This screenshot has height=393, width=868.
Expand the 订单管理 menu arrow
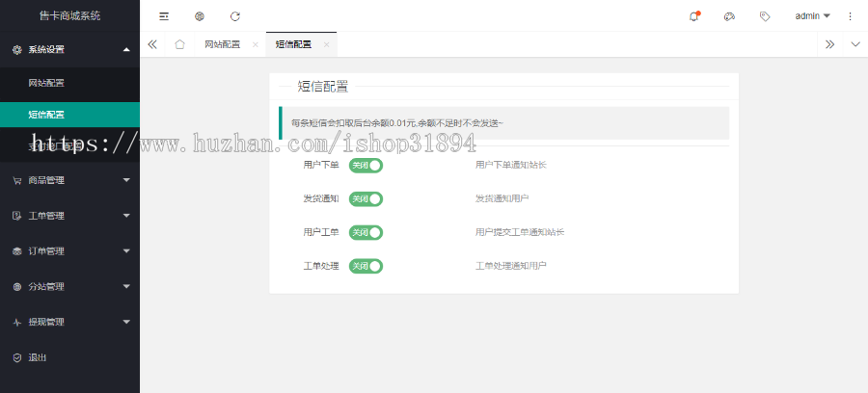click(x=126, y=251)
